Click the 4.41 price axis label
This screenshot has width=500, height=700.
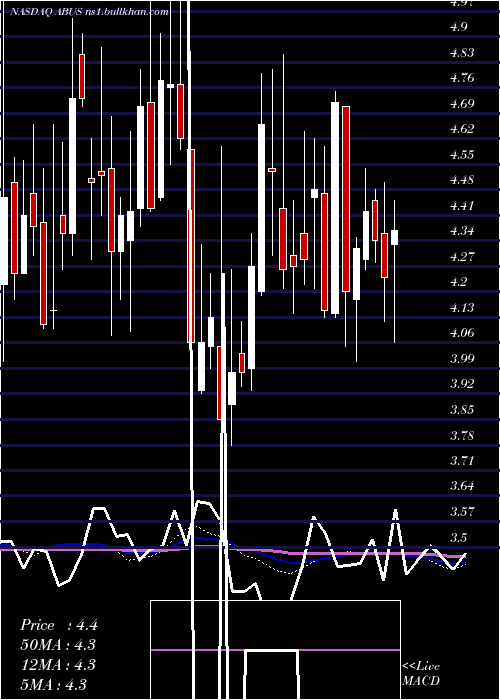coord(462,206)
